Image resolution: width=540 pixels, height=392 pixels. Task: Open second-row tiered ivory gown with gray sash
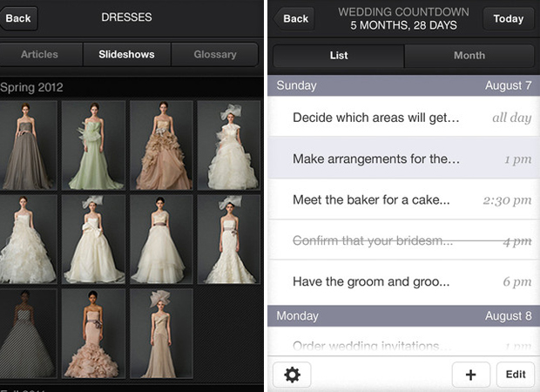[161, 240]
